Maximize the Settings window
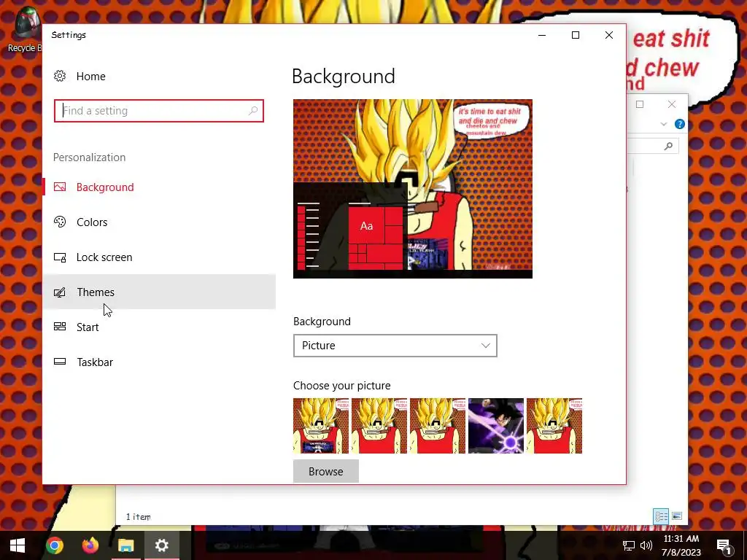The height and width of the screenshot is (560, 747). pyautogui.click(x=576, y=35)
